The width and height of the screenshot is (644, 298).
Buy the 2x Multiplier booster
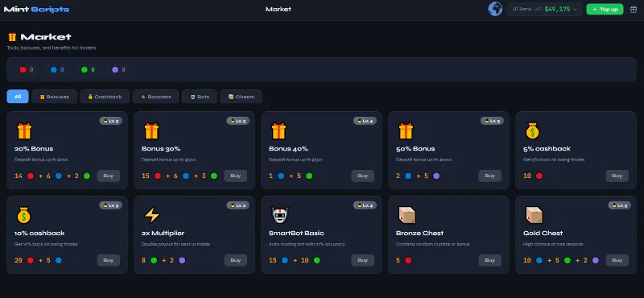pos(235,260)
